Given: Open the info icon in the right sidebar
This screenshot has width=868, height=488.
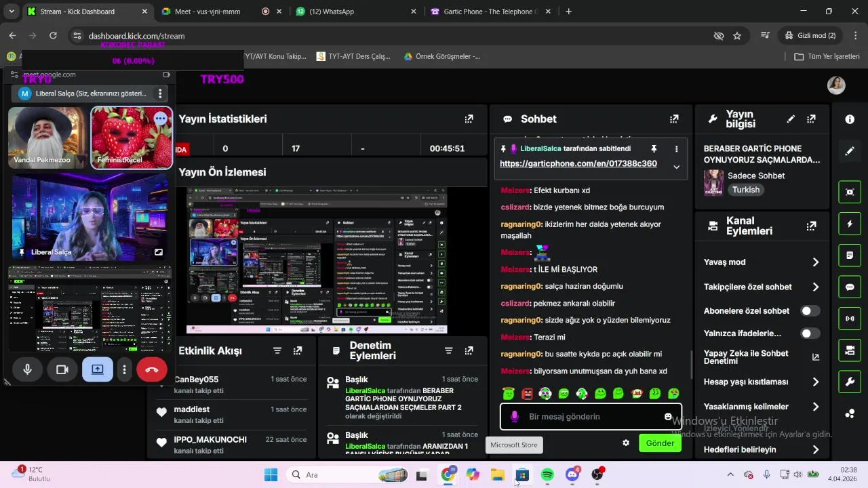Looking at the screenshot, I should point(850,119).
